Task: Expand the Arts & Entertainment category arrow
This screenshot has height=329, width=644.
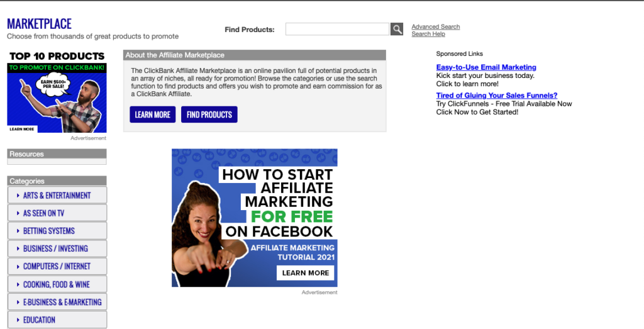Action: 18,196
